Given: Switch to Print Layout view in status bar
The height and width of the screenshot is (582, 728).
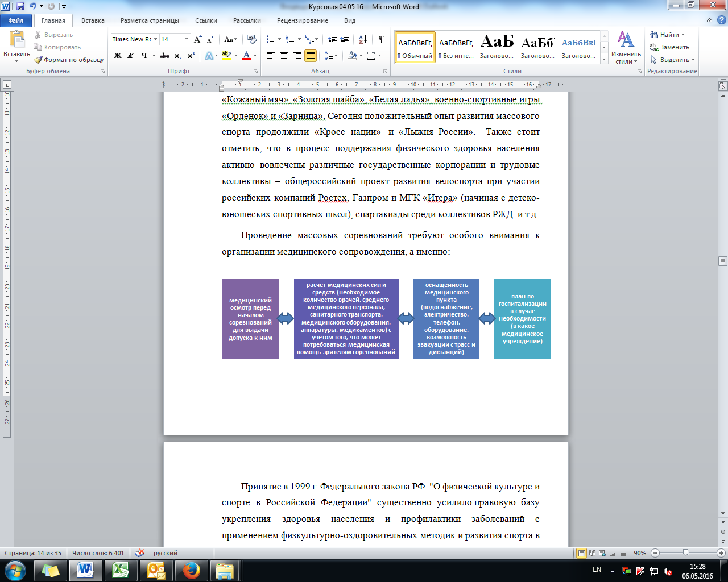Looking at the screenshot, I should [582, 552].
